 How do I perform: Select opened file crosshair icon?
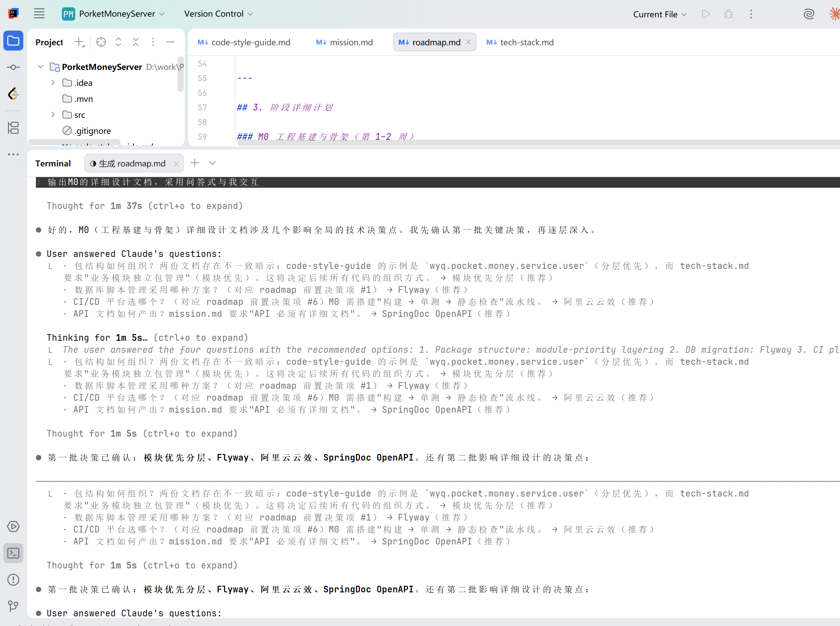tap(101, 42)
